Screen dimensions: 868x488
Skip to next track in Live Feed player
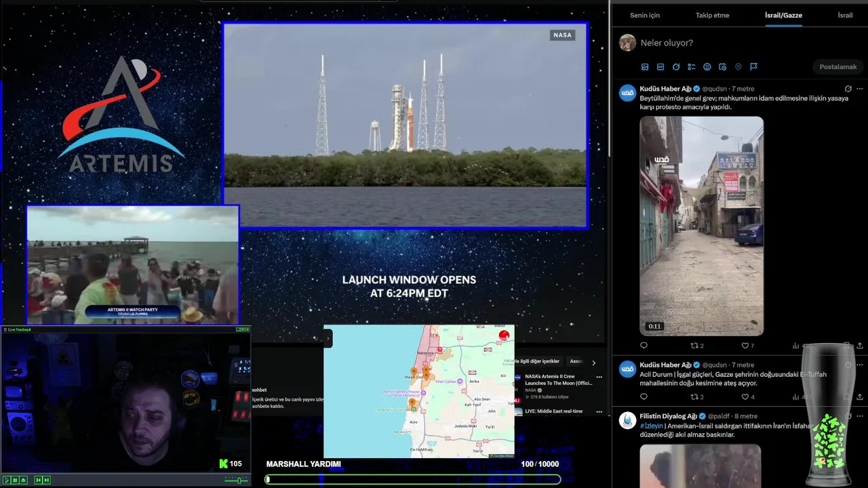click(46, 480)
